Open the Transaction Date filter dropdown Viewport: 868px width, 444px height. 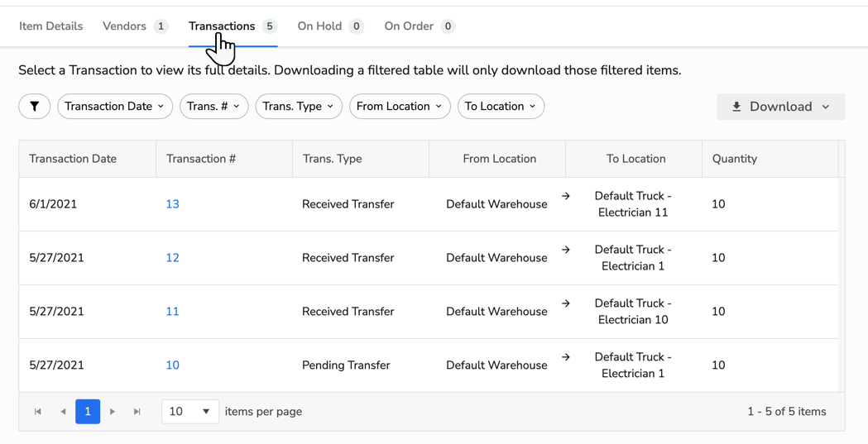click(x=114, y=107)
